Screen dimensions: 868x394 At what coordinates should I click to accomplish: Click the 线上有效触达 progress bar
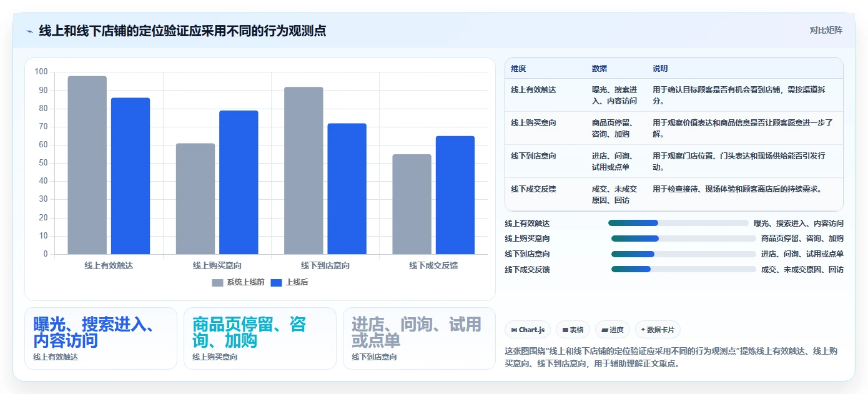click(678, 223)
